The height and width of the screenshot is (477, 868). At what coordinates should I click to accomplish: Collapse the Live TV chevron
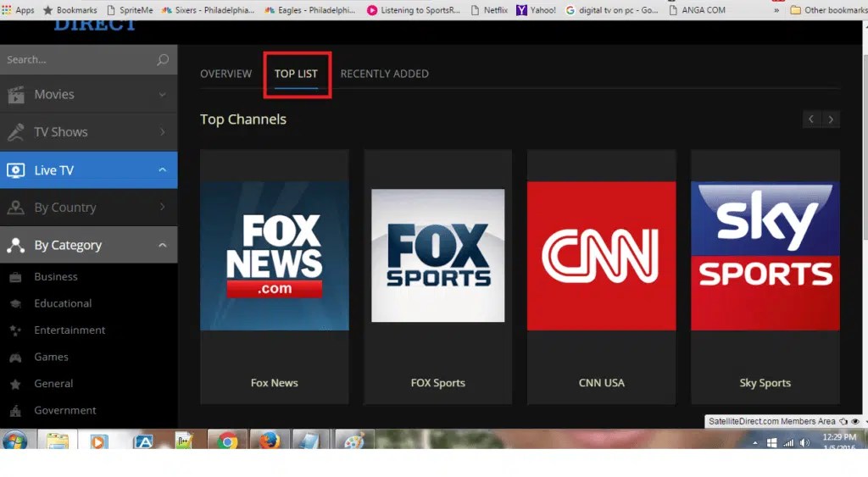pos(162,169)
